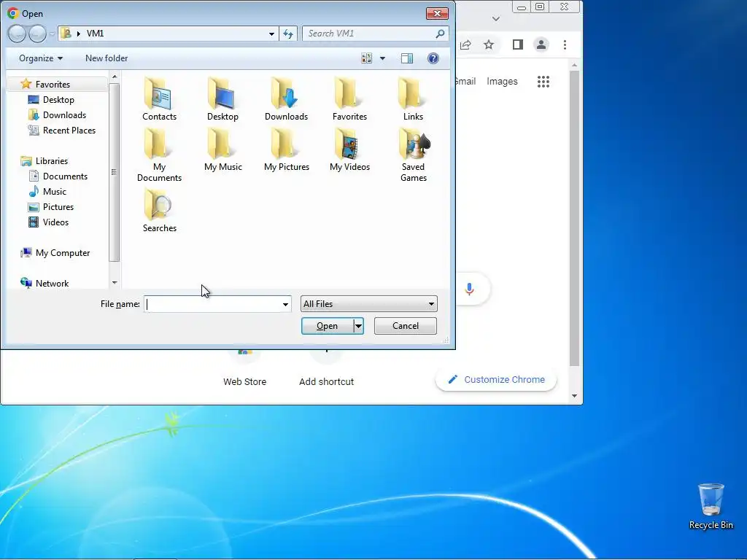Open Chrome's three-dot menu
The image size is (747, 560).
click(565, 44)
